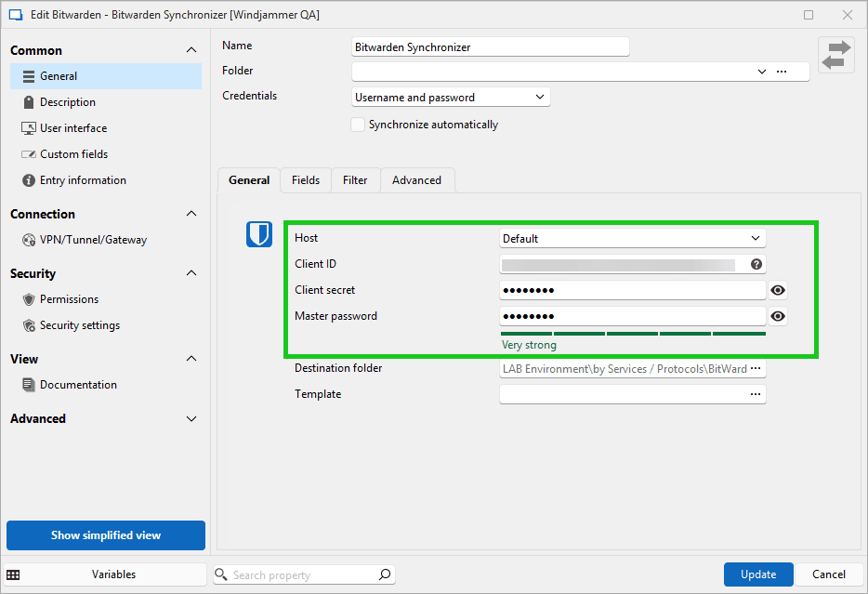The image size is (868, 594).
Task: Reveal the Client secret with eye icon
Action: pyautogui.click(x=779, y=291)
